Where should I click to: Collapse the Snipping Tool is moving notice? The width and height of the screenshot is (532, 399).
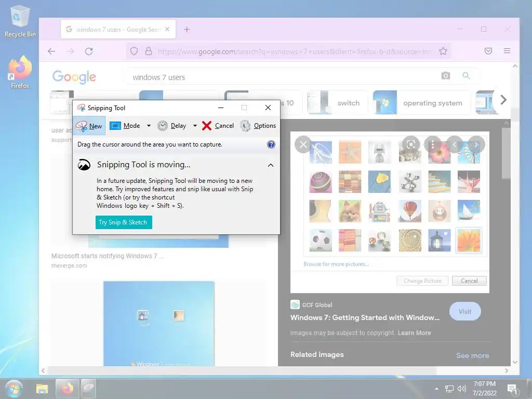click(x=270, y=165)
